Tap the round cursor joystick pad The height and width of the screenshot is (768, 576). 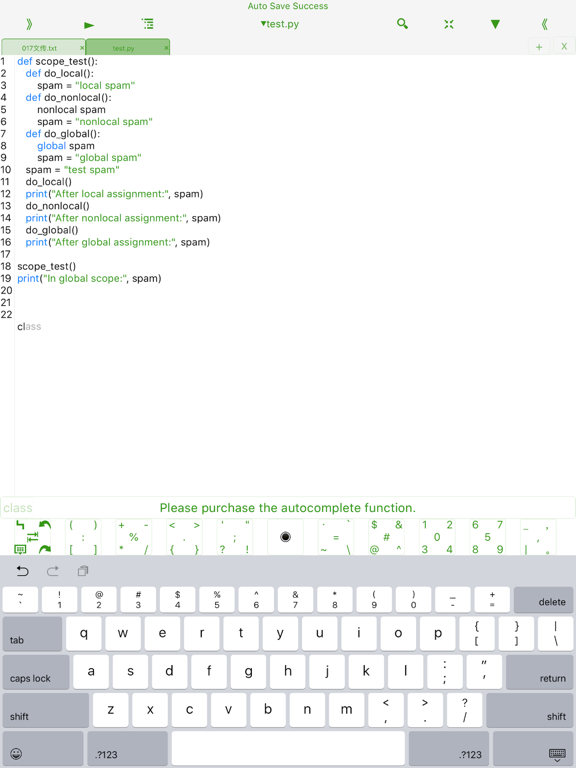click(x=285, y=537)
